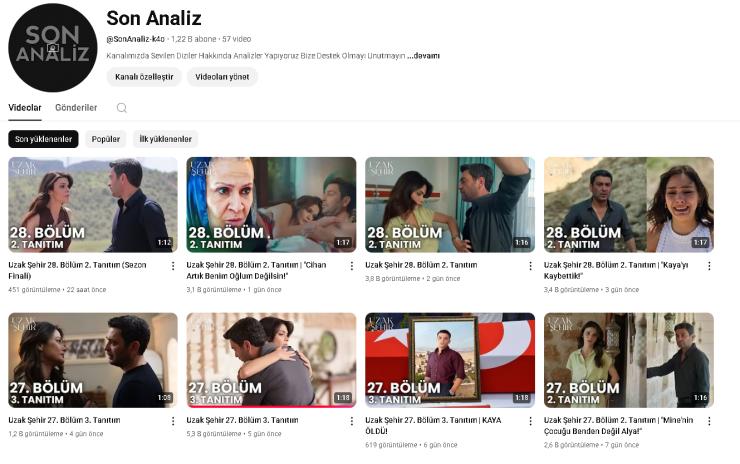Click '619 görüntüleme • 6 gün önce' text
This screenshot has width=740, height=464.
[x=411, y=445]
